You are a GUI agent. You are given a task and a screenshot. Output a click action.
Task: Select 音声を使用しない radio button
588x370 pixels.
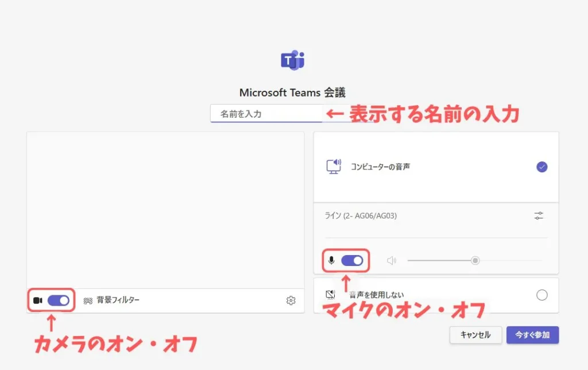[541, 295]
